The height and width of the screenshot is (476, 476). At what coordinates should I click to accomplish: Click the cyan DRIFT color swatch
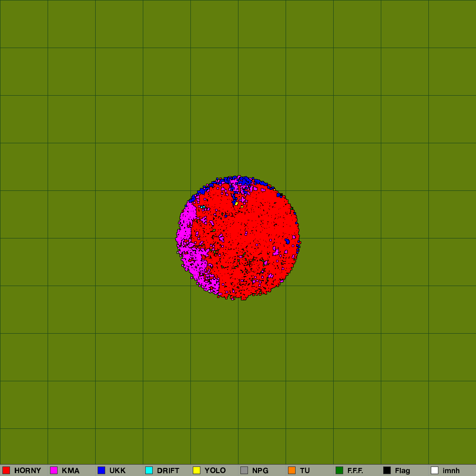(149, 470)
